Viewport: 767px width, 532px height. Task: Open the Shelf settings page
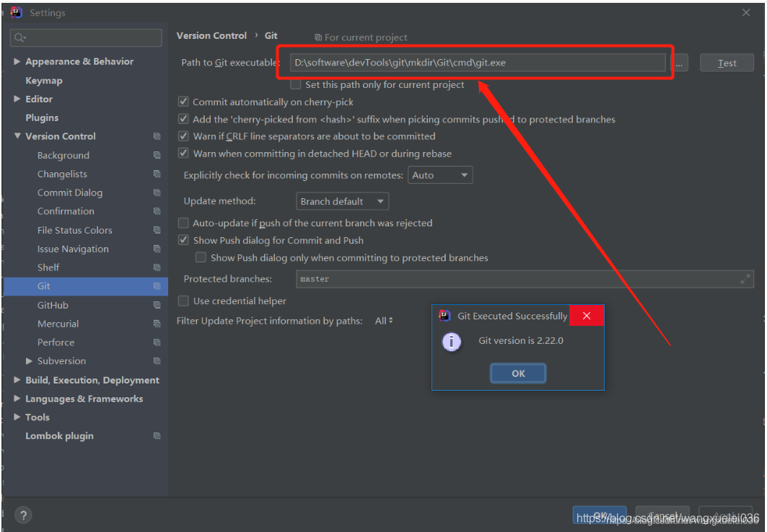pyautogui.click(x=48, y=267)
